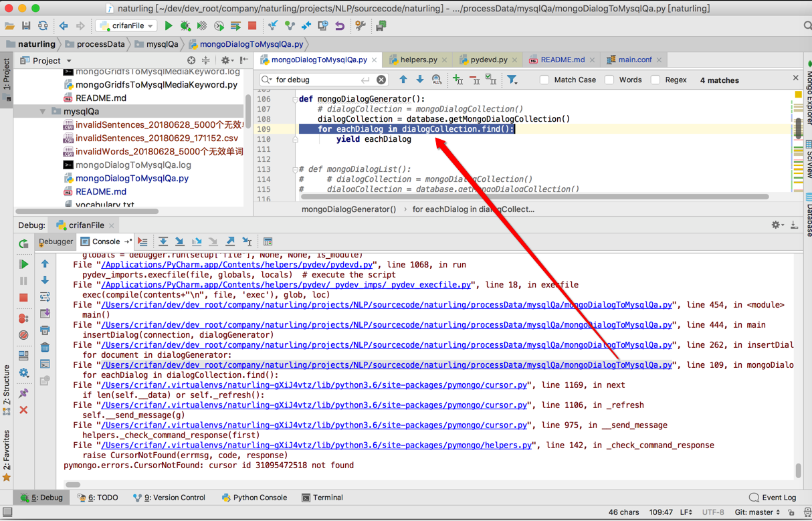812x521 pixels.
Task: View breakpoints double red dots icon
Action: [23, 318]
